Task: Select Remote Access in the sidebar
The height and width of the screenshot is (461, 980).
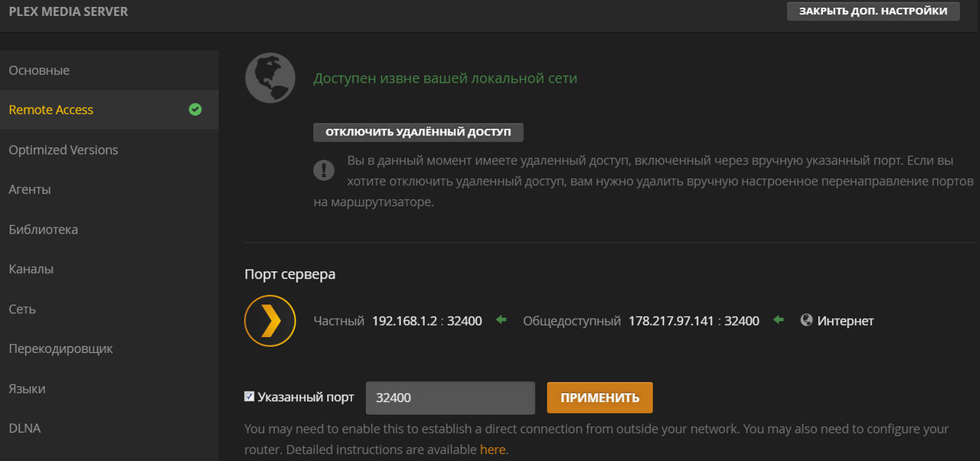Action: [51, 110]
